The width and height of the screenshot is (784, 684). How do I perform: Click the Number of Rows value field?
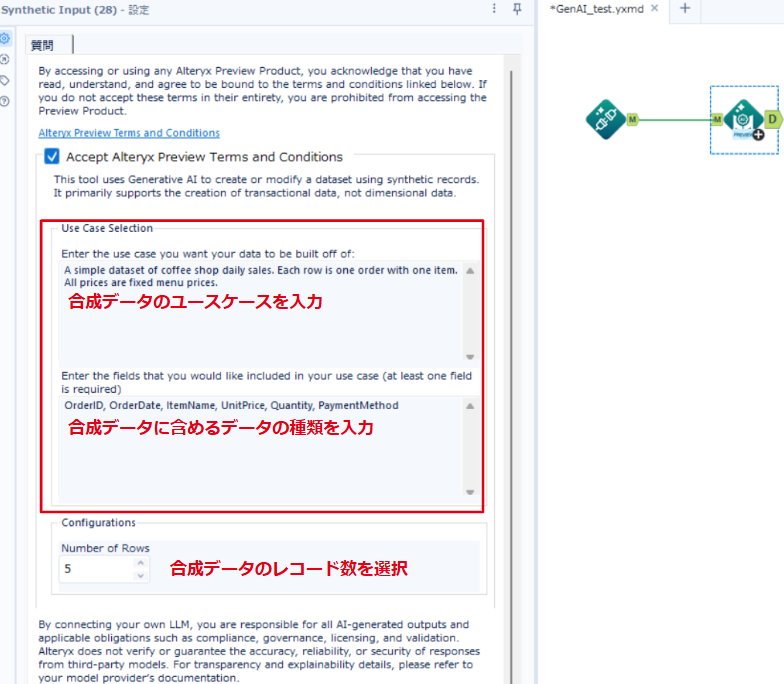click(97, 569)
